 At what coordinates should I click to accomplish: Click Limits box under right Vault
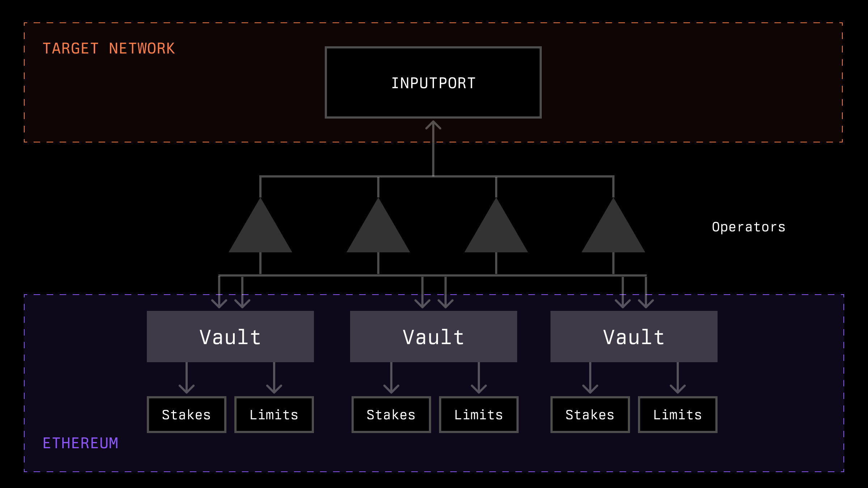[x=677, y=415]
